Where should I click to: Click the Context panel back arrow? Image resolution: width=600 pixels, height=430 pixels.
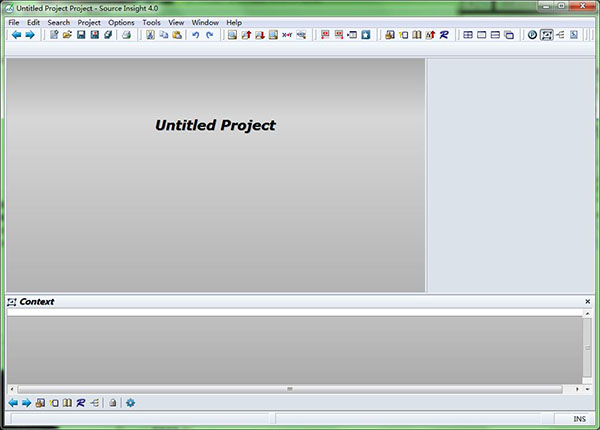click(x=13, y=403)
